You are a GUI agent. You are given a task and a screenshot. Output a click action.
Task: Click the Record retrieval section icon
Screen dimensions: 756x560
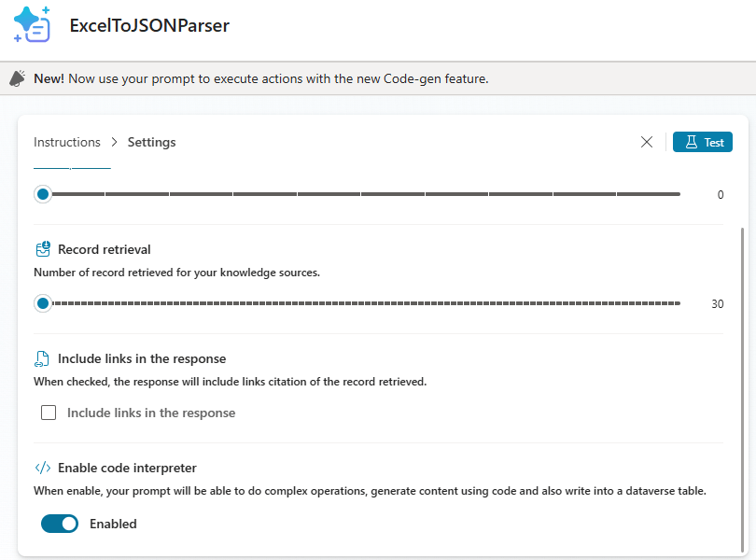point(43,249)
